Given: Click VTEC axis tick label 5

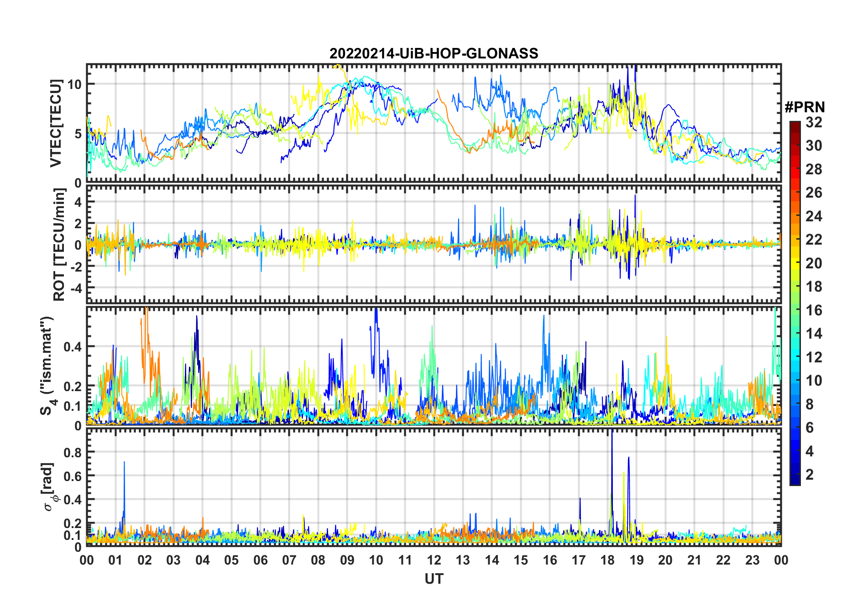Looking at the screenshot, I should [x=78, y=134].
